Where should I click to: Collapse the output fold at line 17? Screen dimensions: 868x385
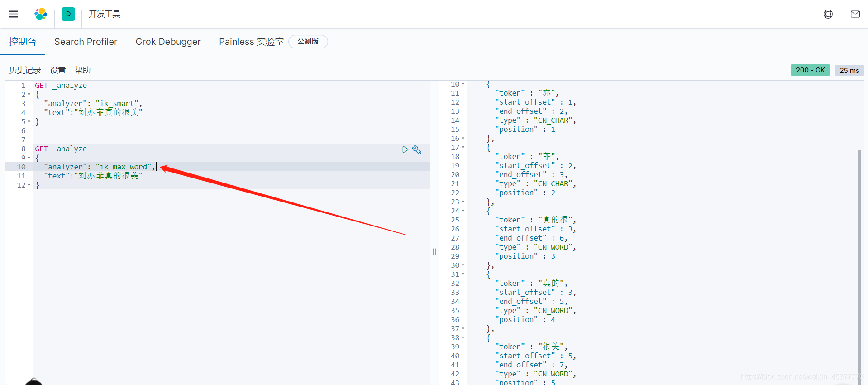463,147
